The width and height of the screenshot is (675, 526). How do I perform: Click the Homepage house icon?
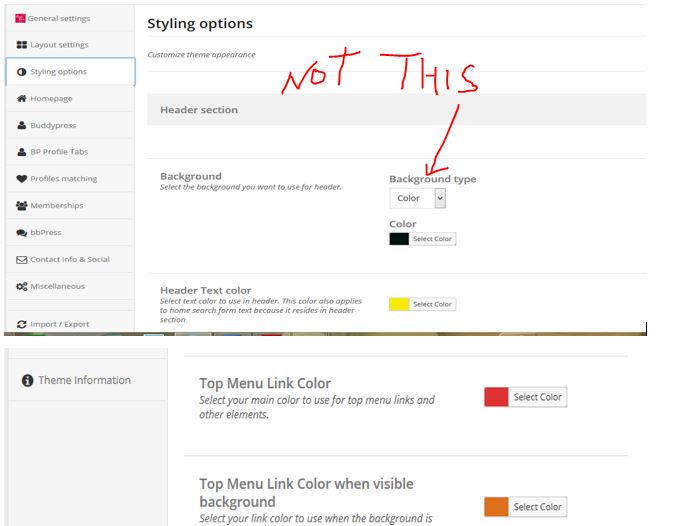coord(22,99)
